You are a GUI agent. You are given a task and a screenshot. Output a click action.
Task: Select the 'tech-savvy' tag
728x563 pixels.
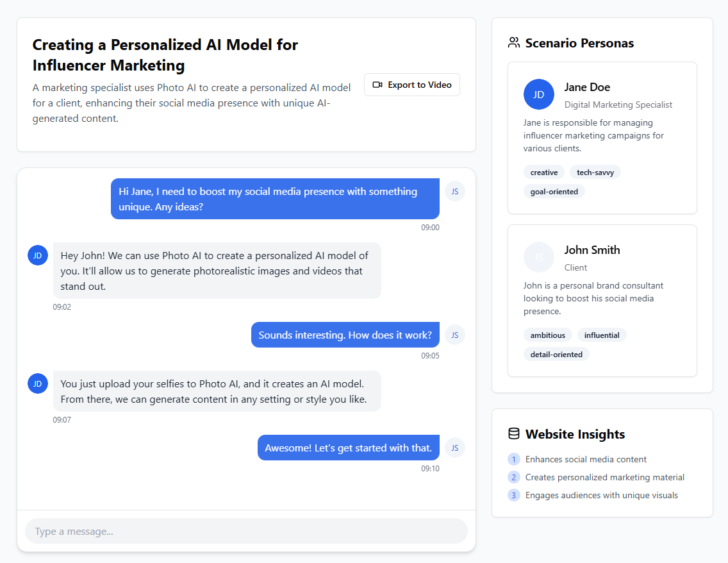595,172
